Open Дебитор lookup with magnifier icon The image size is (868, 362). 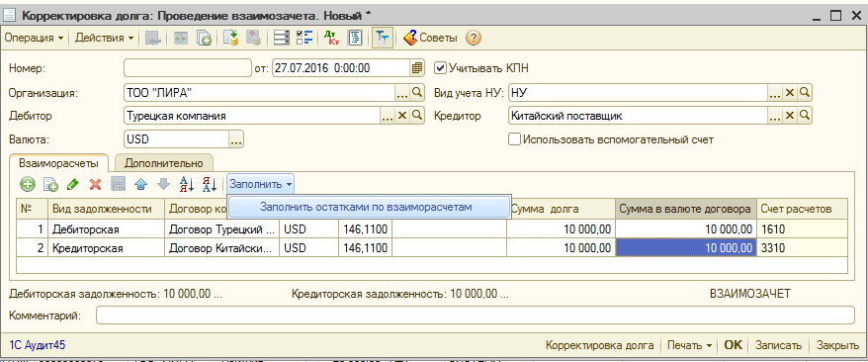coord(417,115)
